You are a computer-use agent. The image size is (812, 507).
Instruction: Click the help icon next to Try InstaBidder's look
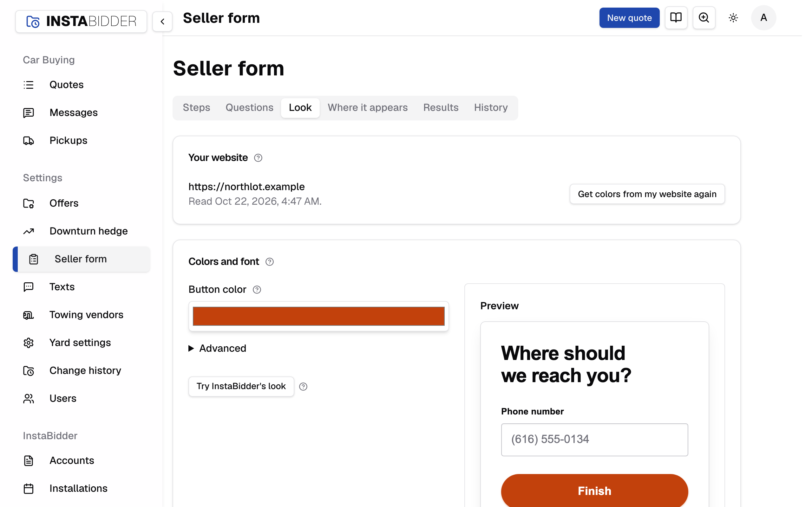303,386
